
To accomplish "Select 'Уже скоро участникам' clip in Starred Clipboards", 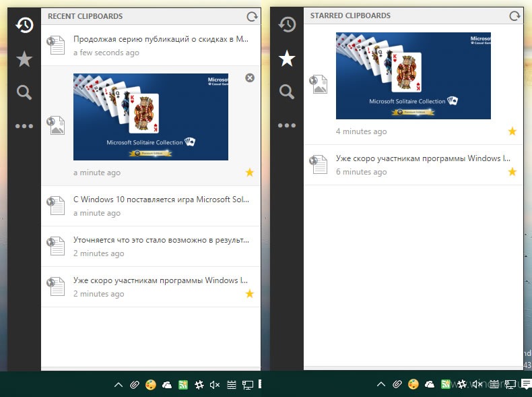I will coord(413,165).
